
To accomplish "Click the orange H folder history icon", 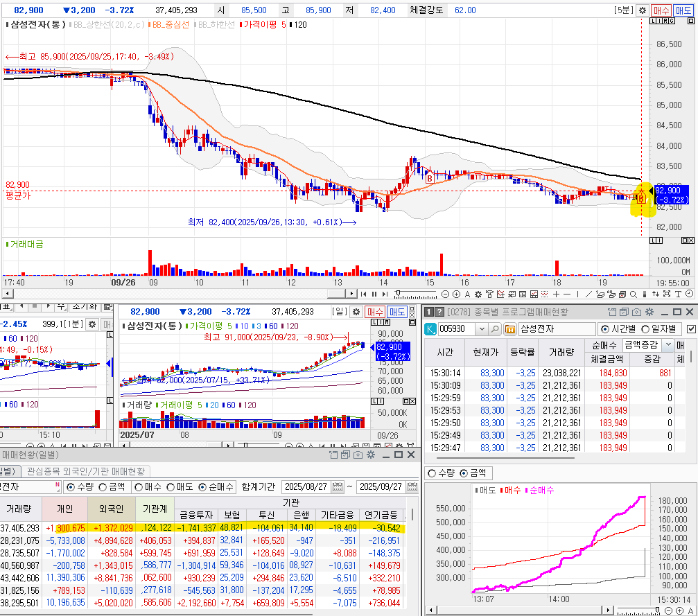I will pos(510,329).
